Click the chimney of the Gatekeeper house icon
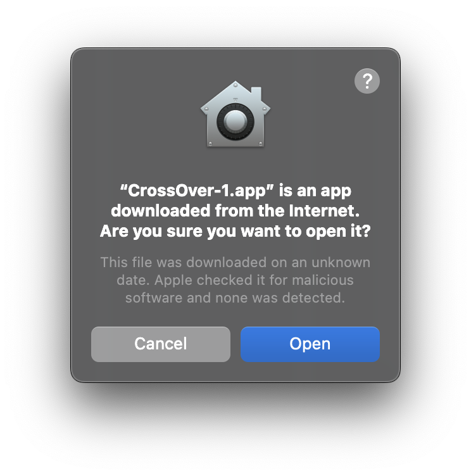The width and height of the screenshot is (471, 476). (x=256, y=93)
